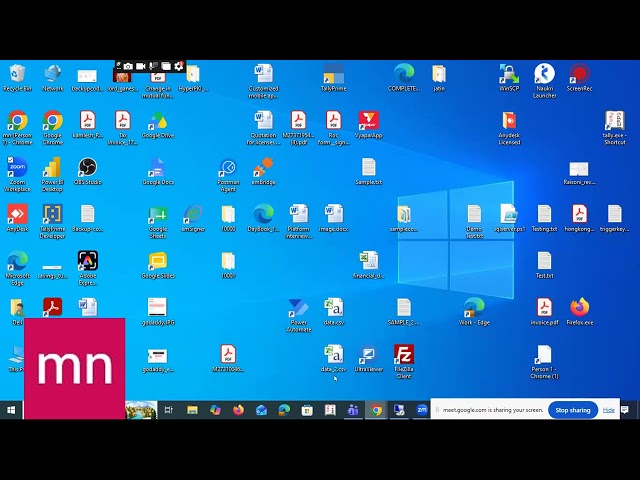Open the image.docx Word document
Screen dimensions: 640x480
click(x=333, y=218)
